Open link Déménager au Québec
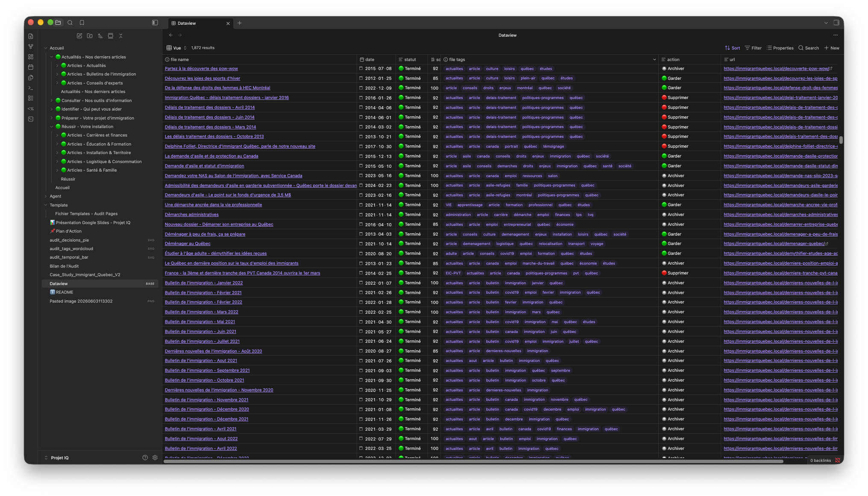Screen dimensions: 868x496 click(x=188, y=244)
